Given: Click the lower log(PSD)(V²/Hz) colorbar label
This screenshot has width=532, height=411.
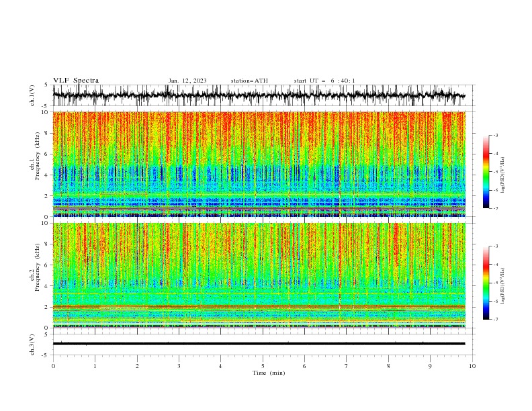Looking at the screenshot, I should pos(503,286).
